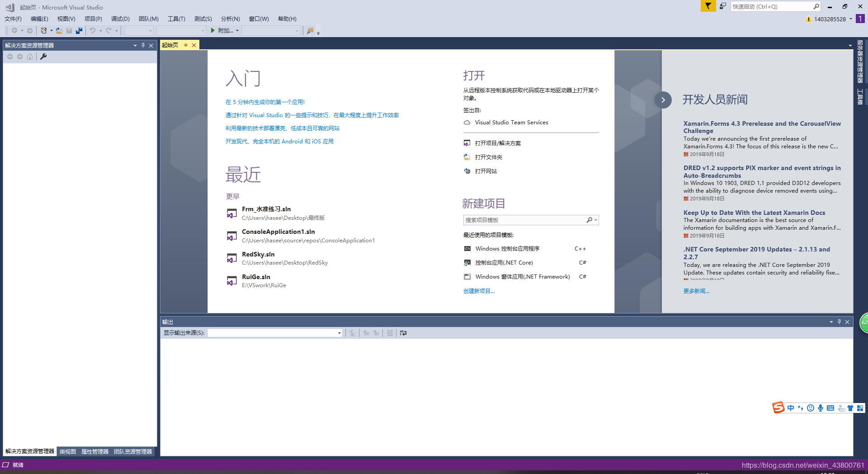This screenshot has width=868, height=474.
Task: Click the Solution Explorer home icon
Action: point(30,57)
